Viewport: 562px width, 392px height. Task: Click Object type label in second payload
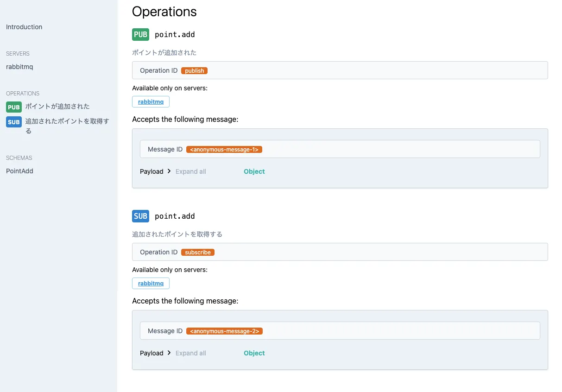pyautogui.click(x=254, y=353)
